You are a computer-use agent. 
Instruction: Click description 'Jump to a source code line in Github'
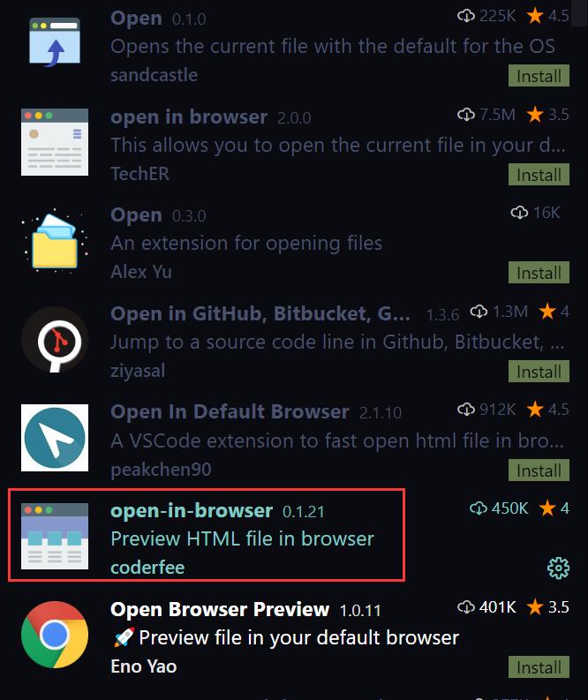tap(337, 342)
